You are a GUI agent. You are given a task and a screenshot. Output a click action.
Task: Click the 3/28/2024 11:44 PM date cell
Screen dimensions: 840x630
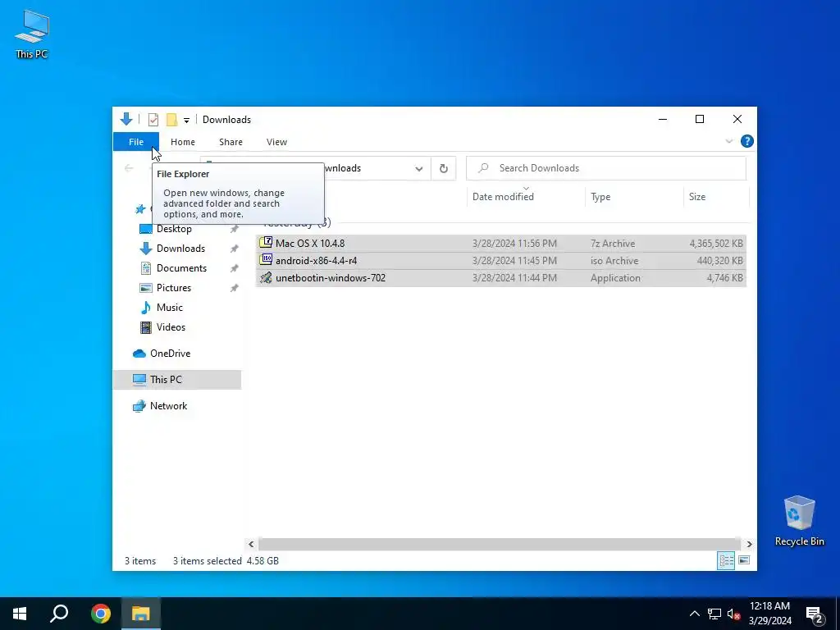click(x=514, y=278)
